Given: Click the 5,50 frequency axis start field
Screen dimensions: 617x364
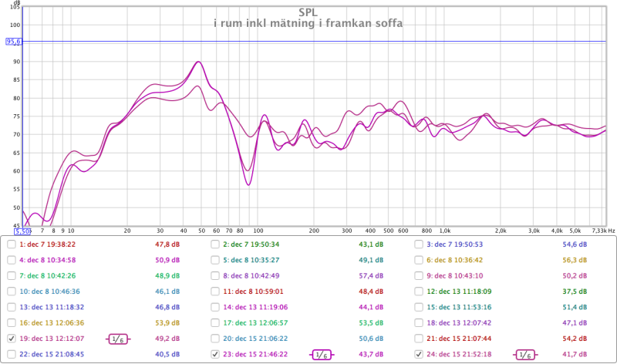Looking at the screenshot, I should [22, 231].
